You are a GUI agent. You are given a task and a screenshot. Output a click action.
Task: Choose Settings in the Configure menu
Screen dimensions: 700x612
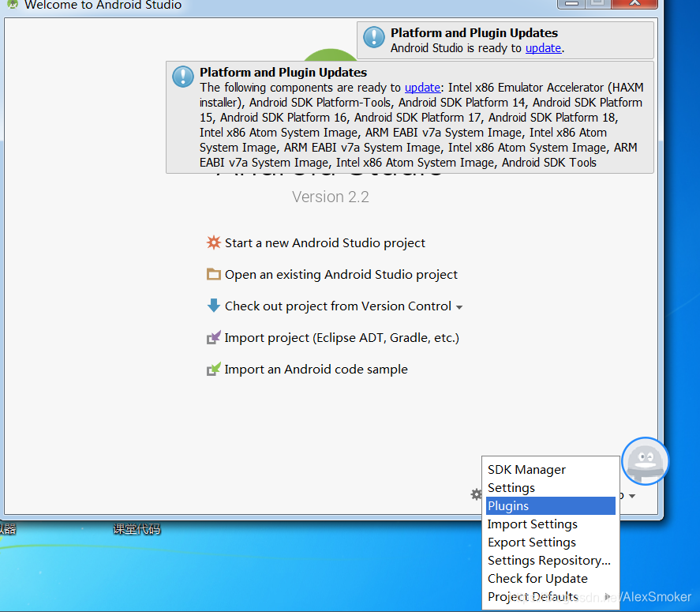coord(550,487)
